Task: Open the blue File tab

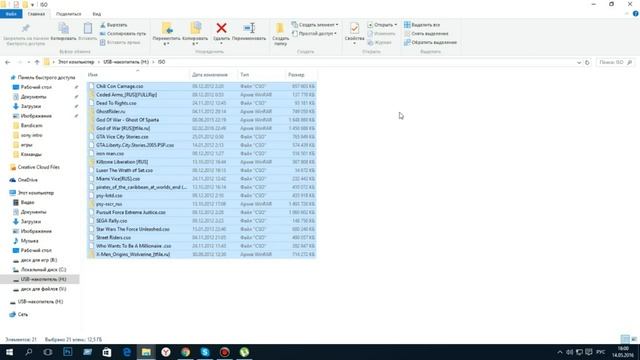Action: [11, 14]
